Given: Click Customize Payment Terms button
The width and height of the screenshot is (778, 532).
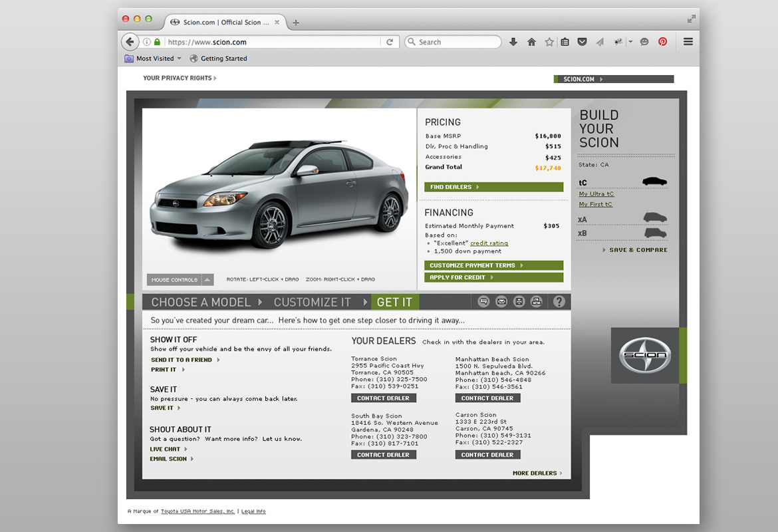Looking at the screenshot, I should [493, 265].
